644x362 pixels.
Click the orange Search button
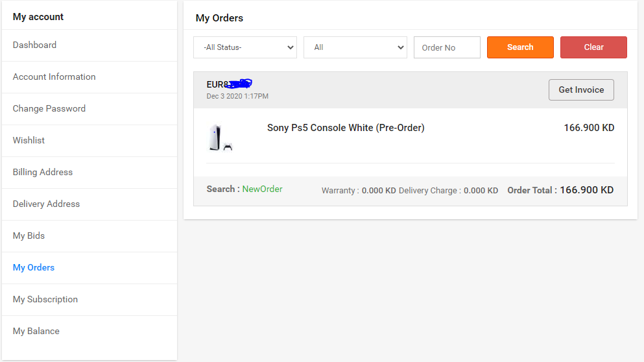click(x=520, y=47)
